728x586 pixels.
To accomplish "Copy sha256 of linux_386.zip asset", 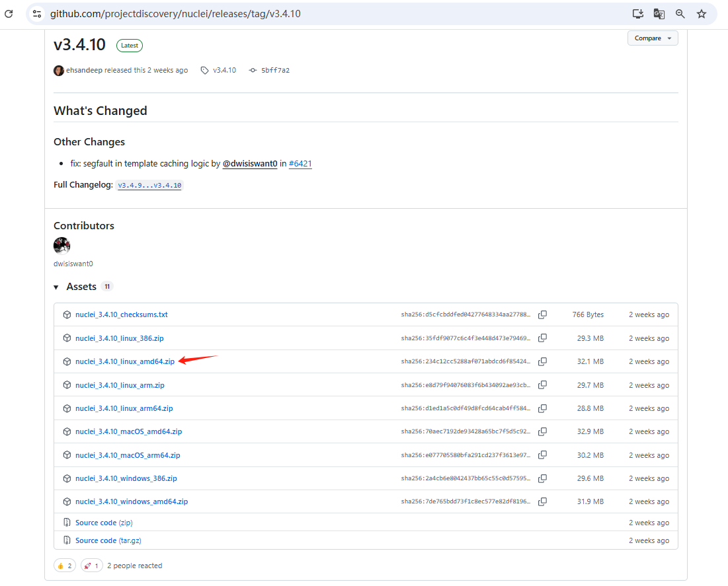I will point(542,338).
